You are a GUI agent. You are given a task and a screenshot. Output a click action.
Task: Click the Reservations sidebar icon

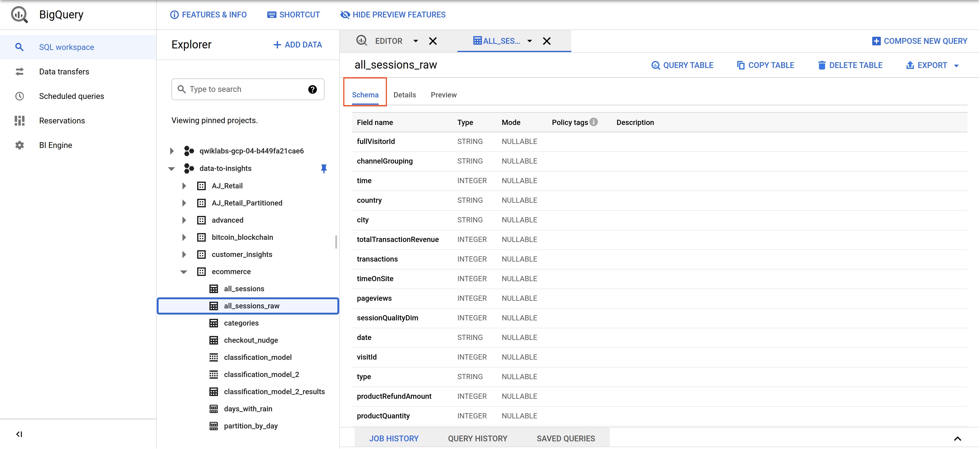coord(19,121)
